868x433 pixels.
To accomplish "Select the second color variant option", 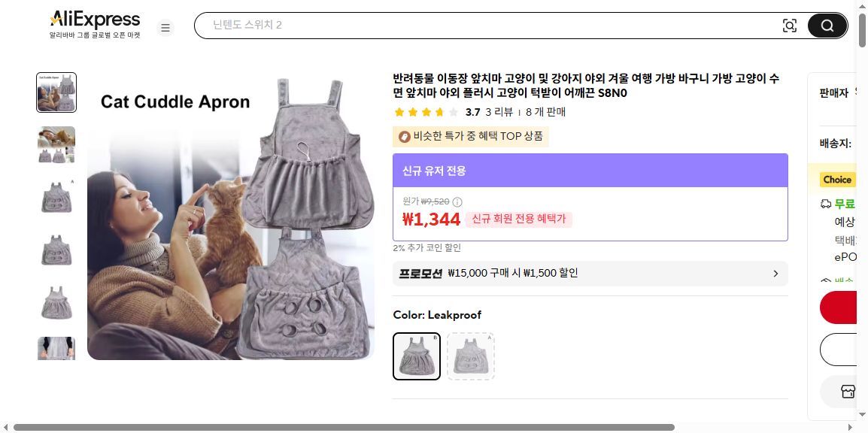I will coord(470,356).
